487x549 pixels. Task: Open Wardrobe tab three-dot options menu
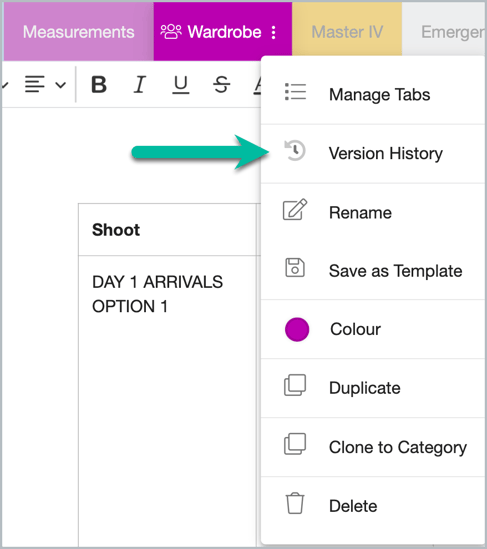274,32
